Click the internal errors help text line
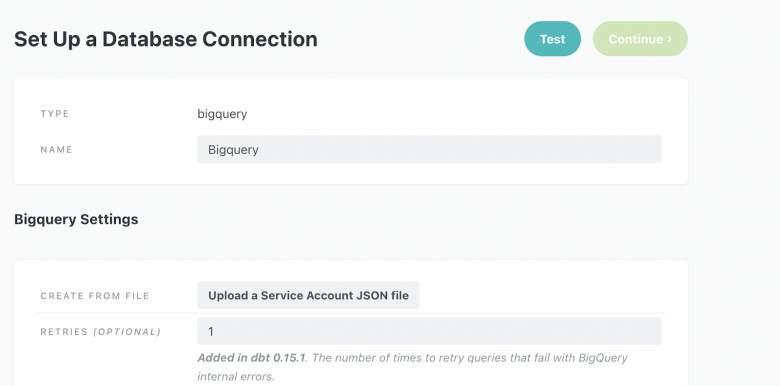780x386 pixels. pos(236,377)
